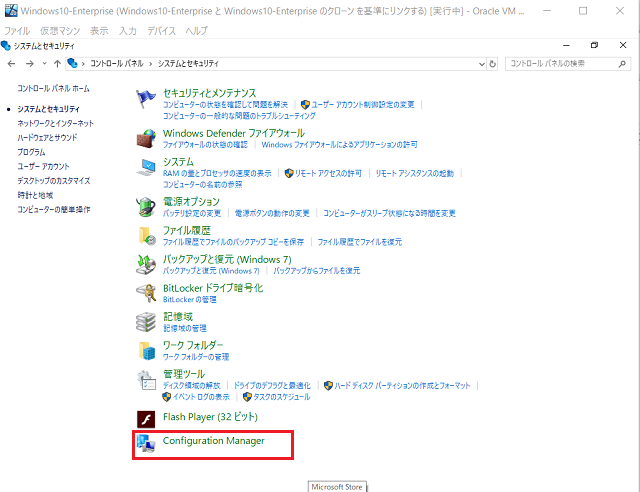The width and height of the screenshot is (640, 492).
Task: Select ネットワークとインターネット in sidebar
Action: point(56,123)
